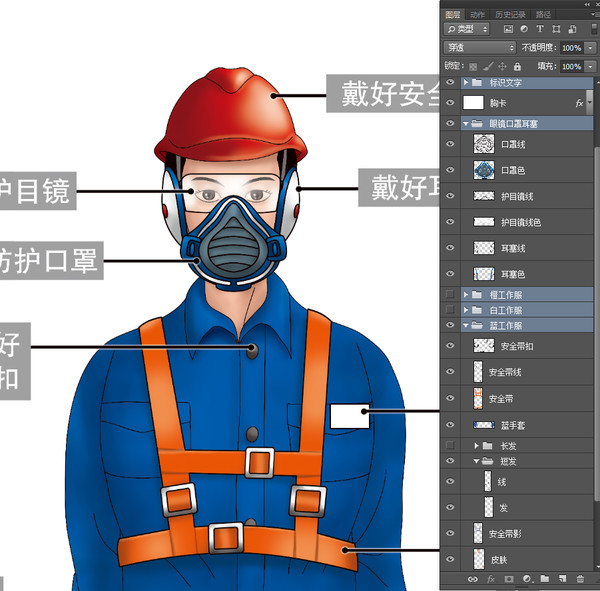
Task: Click the folder icon of 白工作服 group
Action: point(477,310)
